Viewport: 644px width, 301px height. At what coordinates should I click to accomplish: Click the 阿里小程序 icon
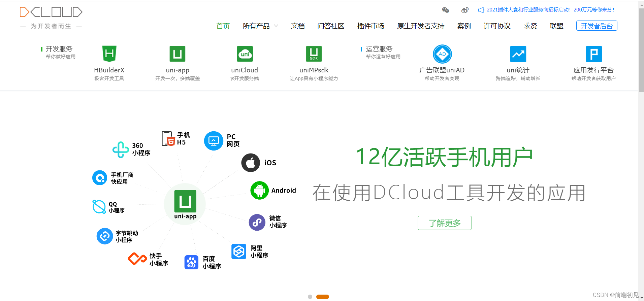pos(239,252)
